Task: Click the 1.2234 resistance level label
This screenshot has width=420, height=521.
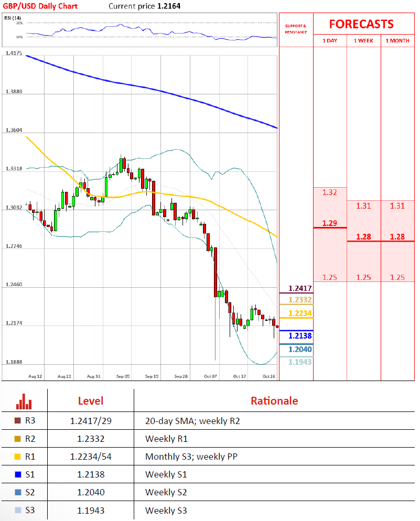Action: pos(300,313)
